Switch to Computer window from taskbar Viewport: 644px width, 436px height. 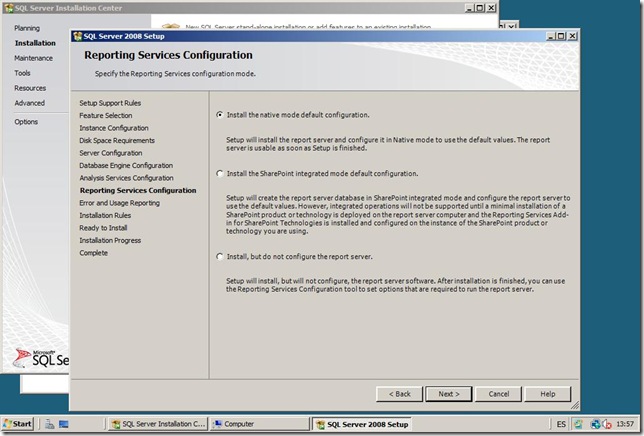[260, 424]
